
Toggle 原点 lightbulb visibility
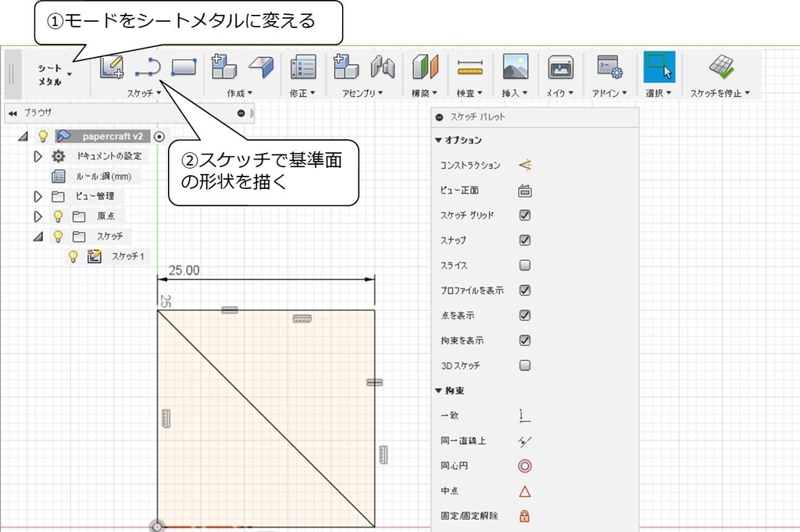pyautogui.click(x=58, y=216)
